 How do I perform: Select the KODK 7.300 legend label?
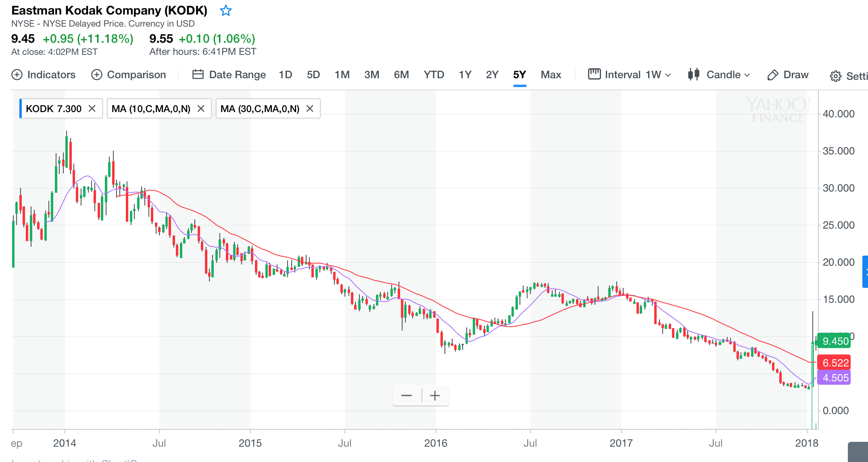click(x=54, y=108)
